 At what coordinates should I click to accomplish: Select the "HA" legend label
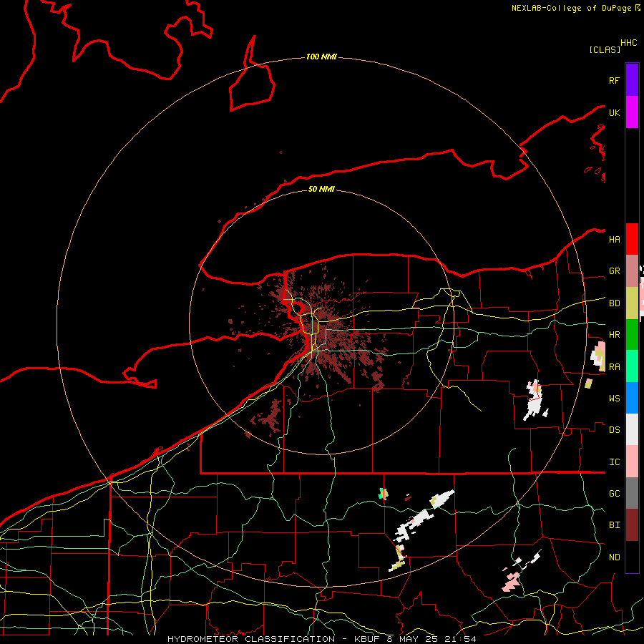click(614, 240)
